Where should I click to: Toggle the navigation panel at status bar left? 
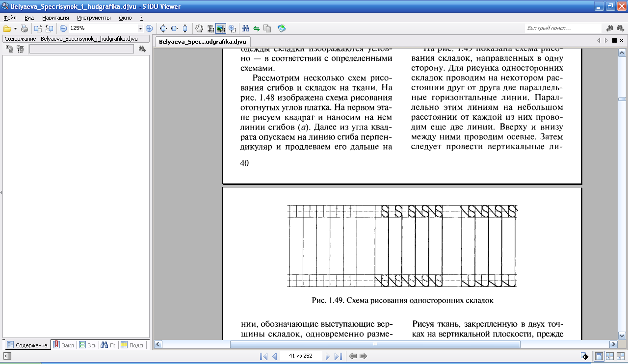7,356
